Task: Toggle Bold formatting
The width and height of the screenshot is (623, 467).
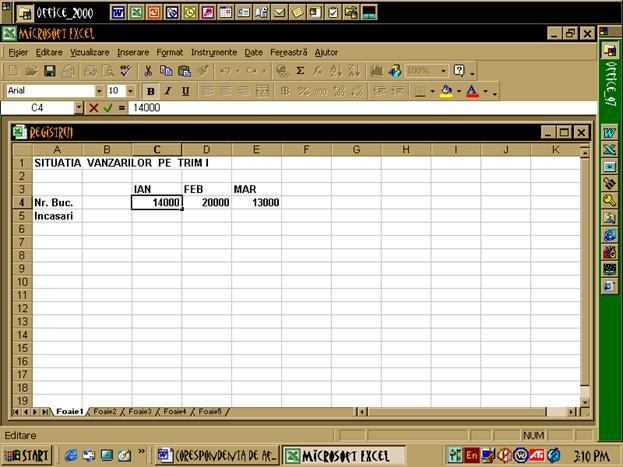Action: pos(151,91)
